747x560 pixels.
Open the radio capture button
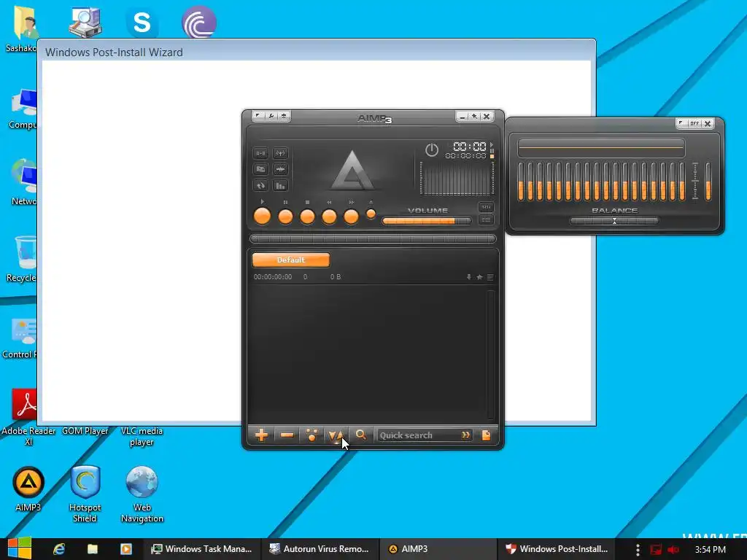tap(280, 153)
